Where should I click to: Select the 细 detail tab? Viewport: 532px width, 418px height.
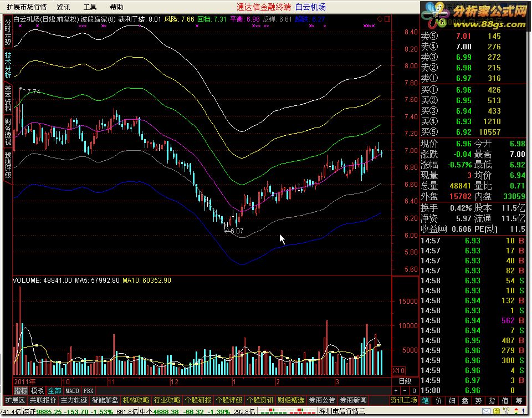452,401
